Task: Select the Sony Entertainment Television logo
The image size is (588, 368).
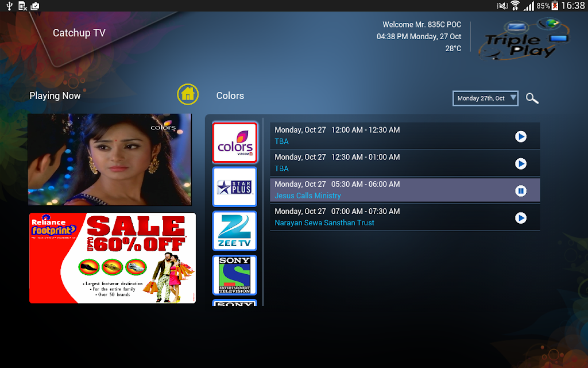Action: tap(235, 275)
